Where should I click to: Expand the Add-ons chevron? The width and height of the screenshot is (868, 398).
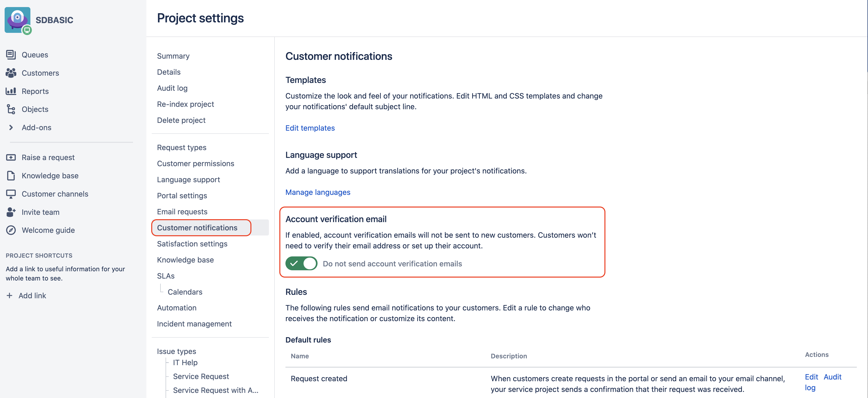click(x=11, y=127)
